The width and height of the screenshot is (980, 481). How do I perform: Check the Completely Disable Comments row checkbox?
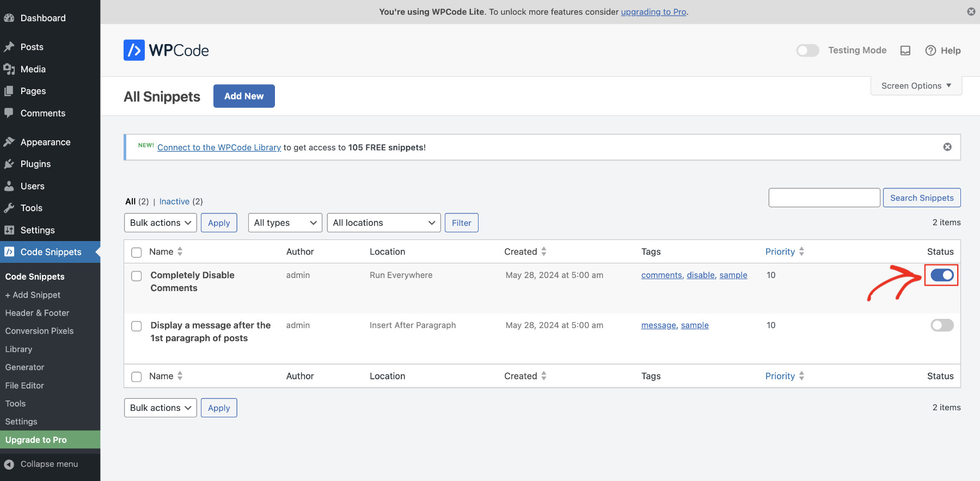click(137, 276)
